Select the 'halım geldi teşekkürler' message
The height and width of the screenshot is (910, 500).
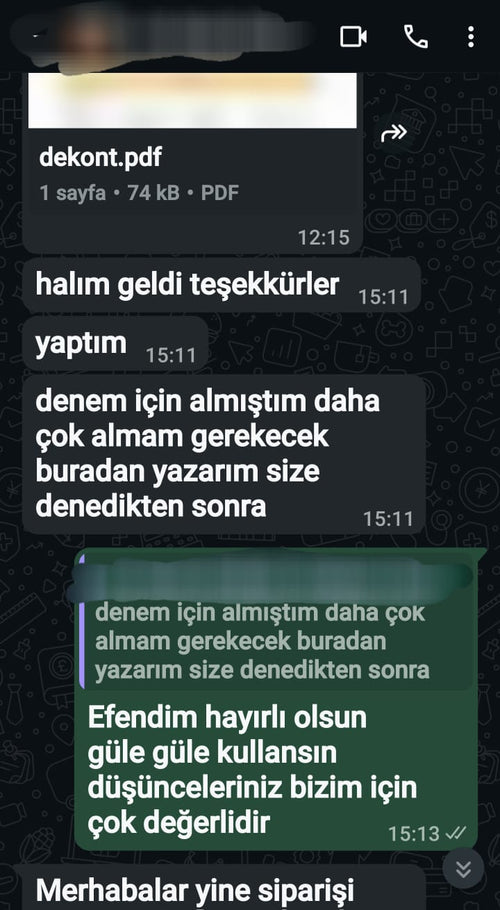[x=221, y=286]
